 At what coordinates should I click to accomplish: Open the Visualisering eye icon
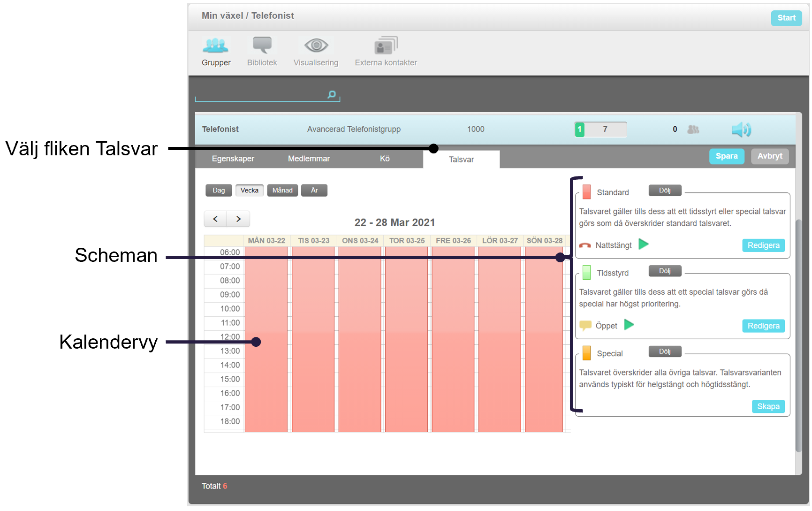coord(316,46)
